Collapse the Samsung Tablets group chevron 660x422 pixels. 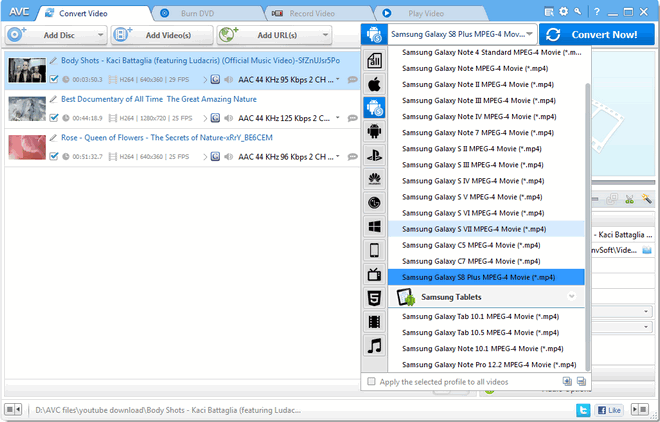[x=572, y=296]
